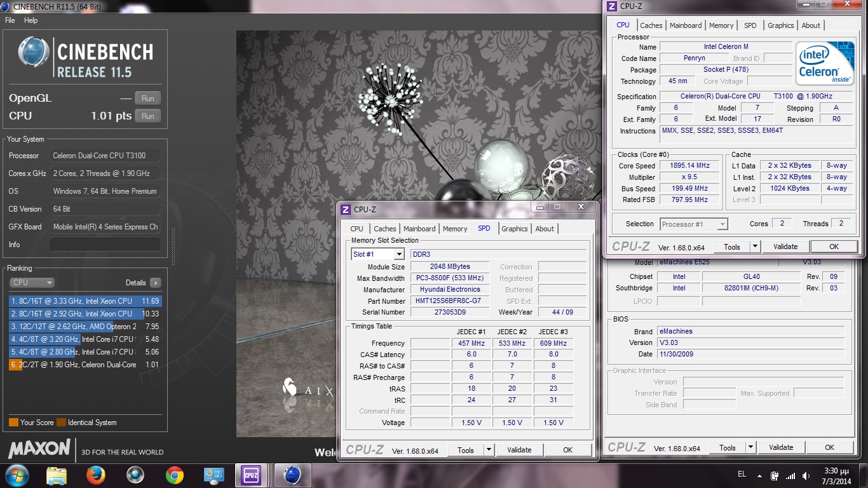Select the AMD Opteron 7.95 ranking row
This screenshot has width=868, height=488.
(85, 327)
